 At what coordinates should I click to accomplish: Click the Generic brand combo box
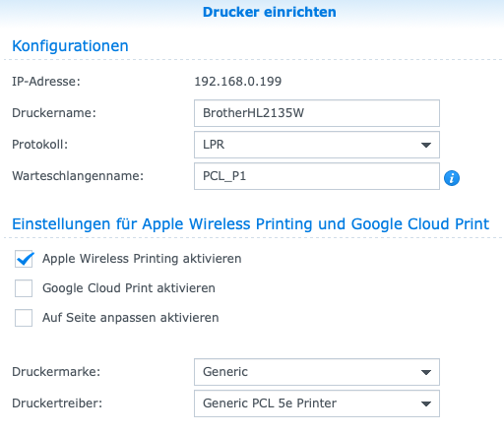point(317,372)
